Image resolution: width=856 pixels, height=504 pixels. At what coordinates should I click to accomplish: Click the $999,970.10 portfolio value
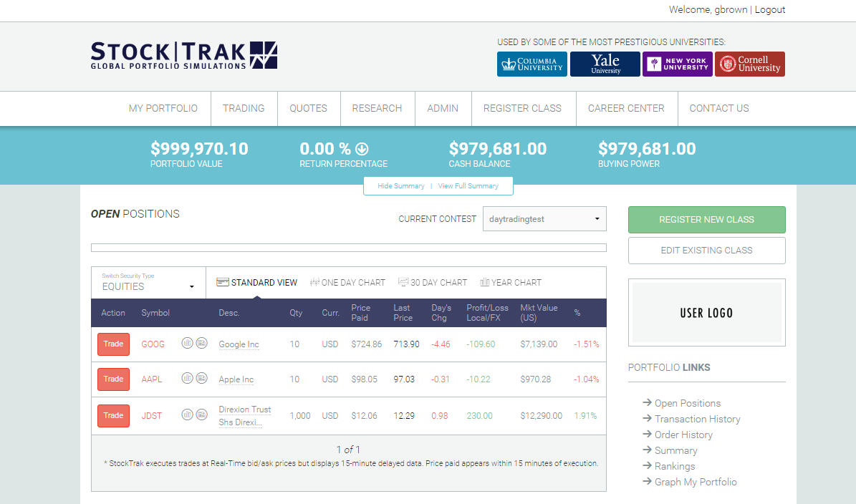coord(199,148)
